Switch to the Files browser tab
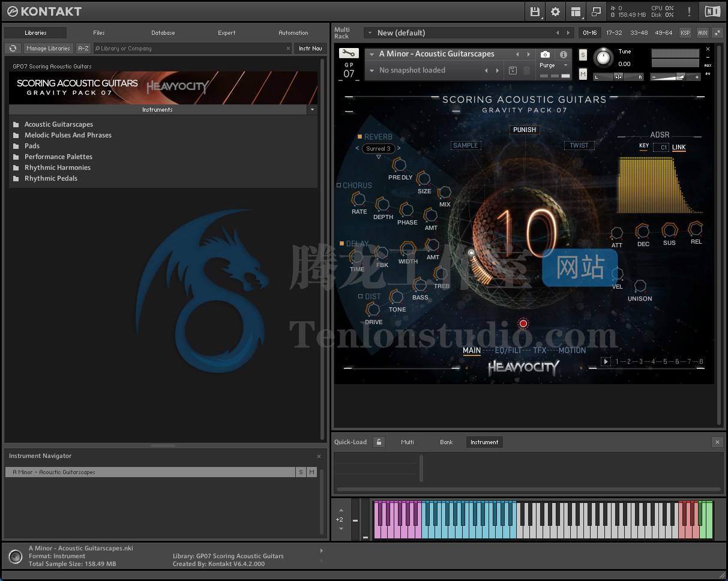The width and height of the screenshot is (728, 581). point(98,33)
